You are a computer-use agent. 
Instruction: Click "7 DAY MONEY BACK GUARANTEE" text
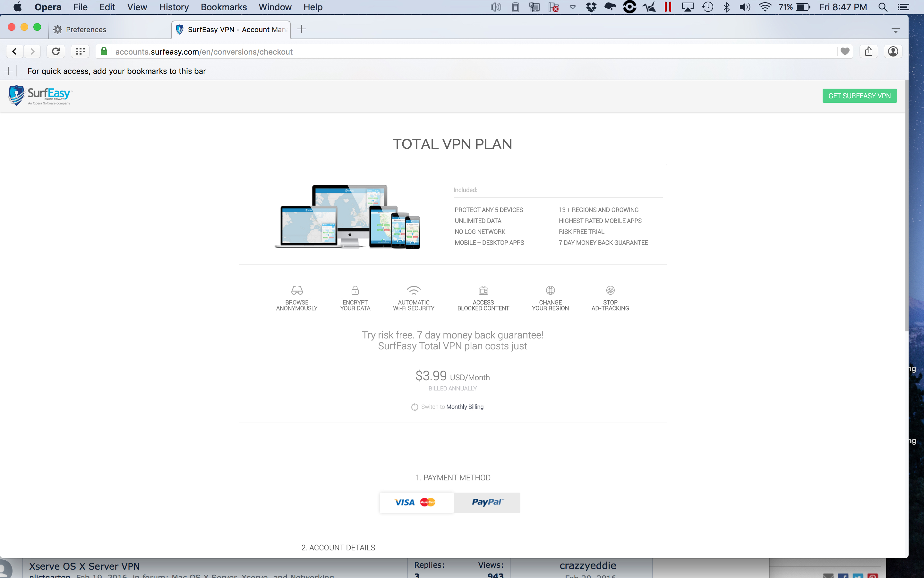click(x=603, y=243)
